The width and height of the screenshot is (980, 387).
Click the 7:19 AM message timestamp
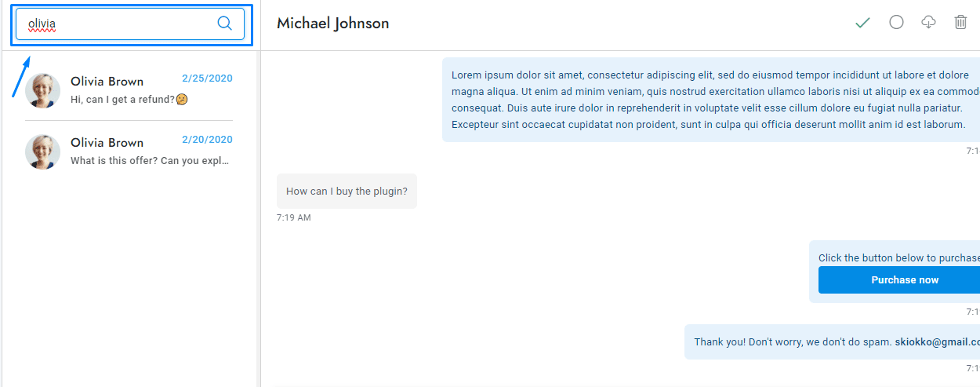[294, 217]
